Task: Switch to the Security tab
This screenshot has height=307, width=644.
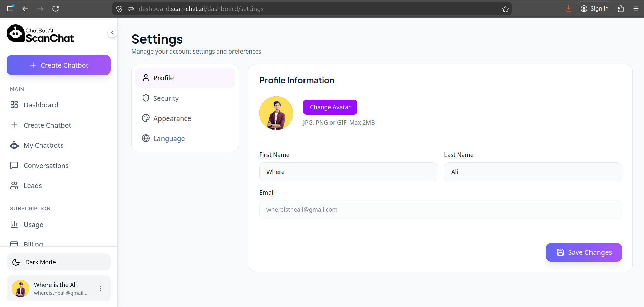Action: click(185, 98)
